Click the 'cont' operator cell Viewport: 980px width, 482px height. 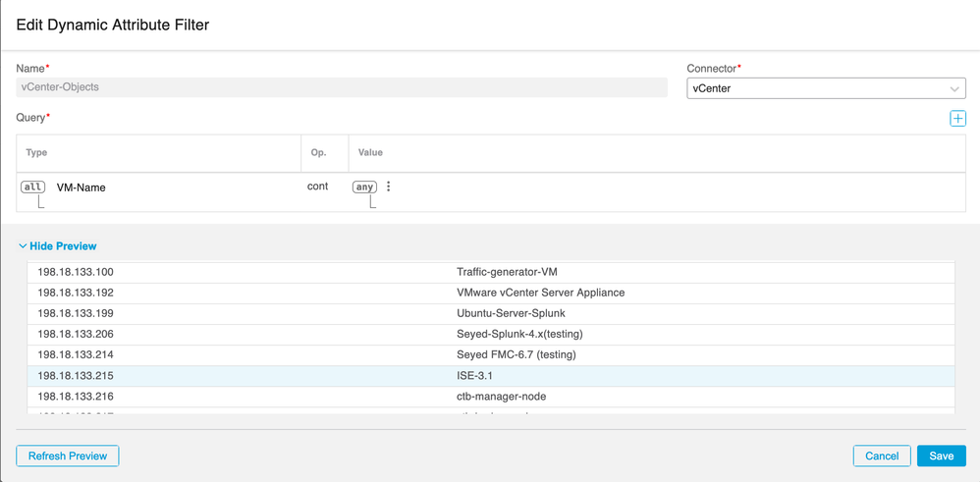(x=317, y=187)
